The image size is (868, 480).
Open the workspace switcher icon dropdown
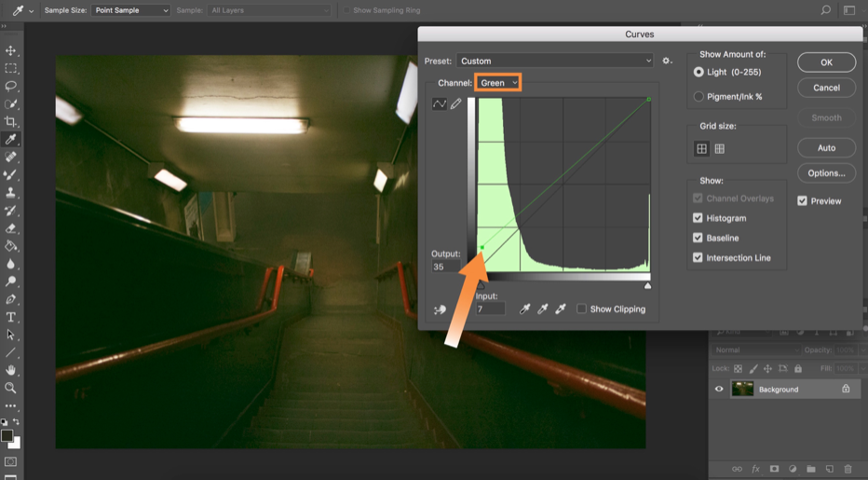pos(849,10)
